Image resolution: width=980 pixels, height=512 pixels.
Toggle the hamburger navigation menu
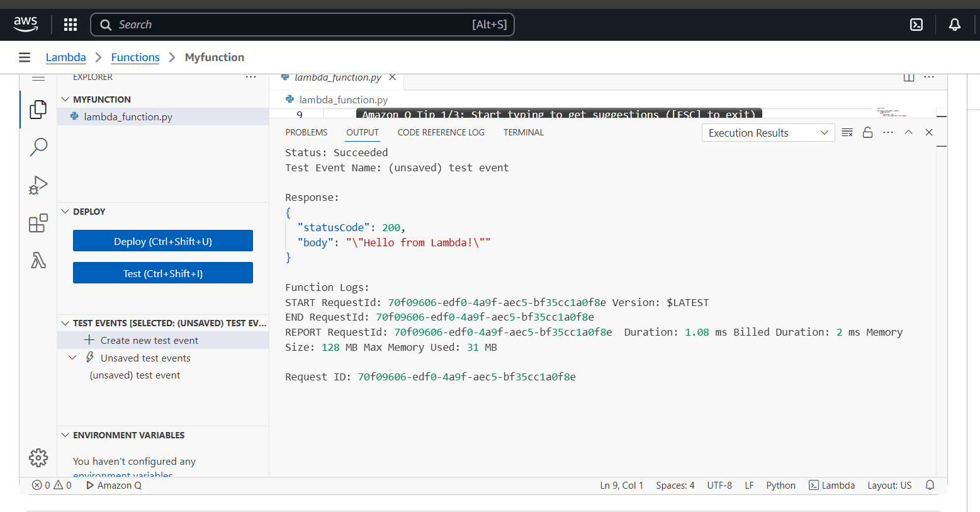(25, 57)
